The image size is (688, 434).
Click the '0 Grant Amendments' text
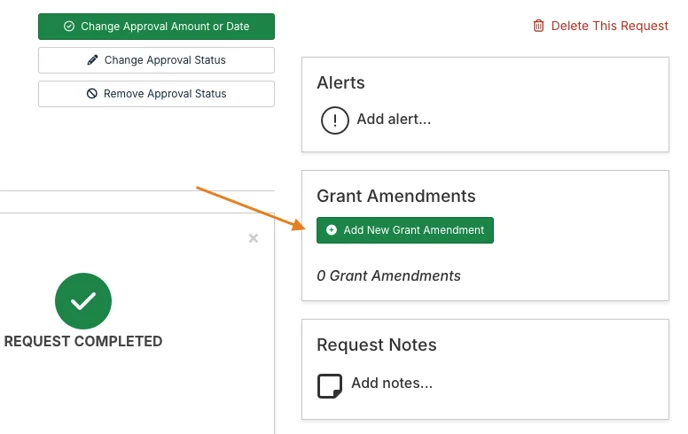pyautogui.click(x=389, y=276)
